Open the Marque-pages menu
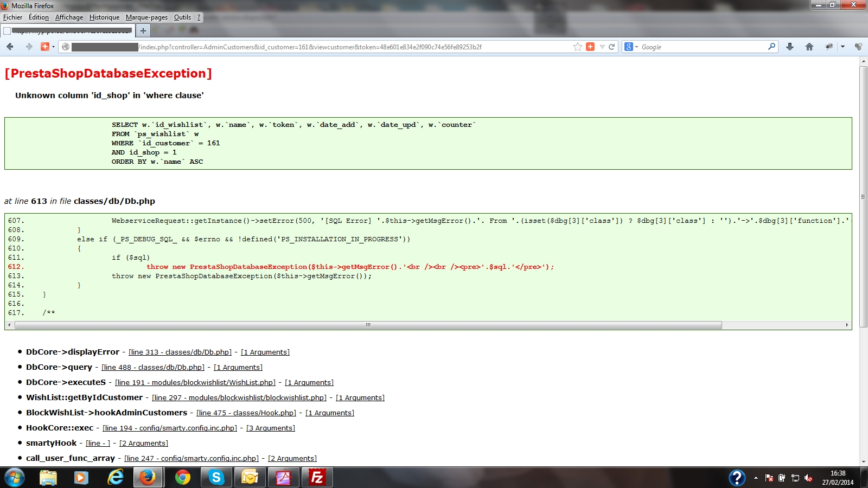The image size is (868, 488). point(146,17)
